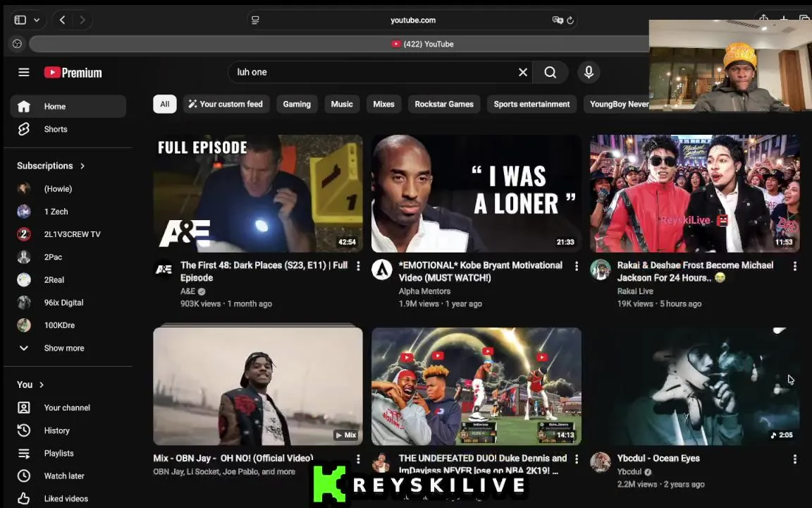Image resolution: width=812 pixels, height=508 pixels.
Task: Open the Rakai Live channel name link
Action: tap(635, 291)
